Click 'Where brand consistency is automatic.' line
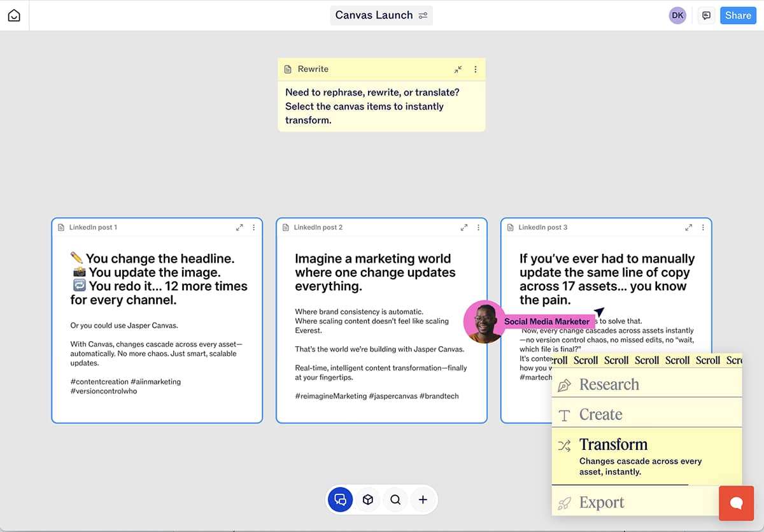The image size is (764, 532). (358, 312)
